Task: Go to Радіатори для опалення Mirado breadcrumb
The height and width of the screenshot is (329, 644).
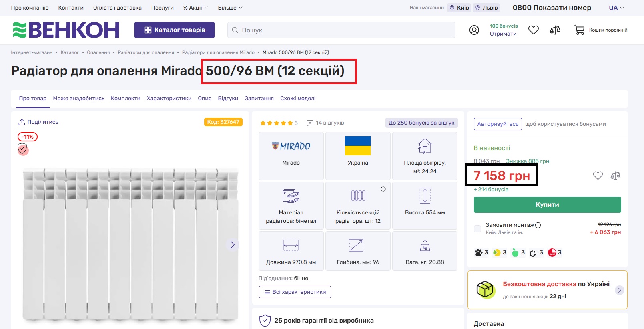Action: [218, 52]
